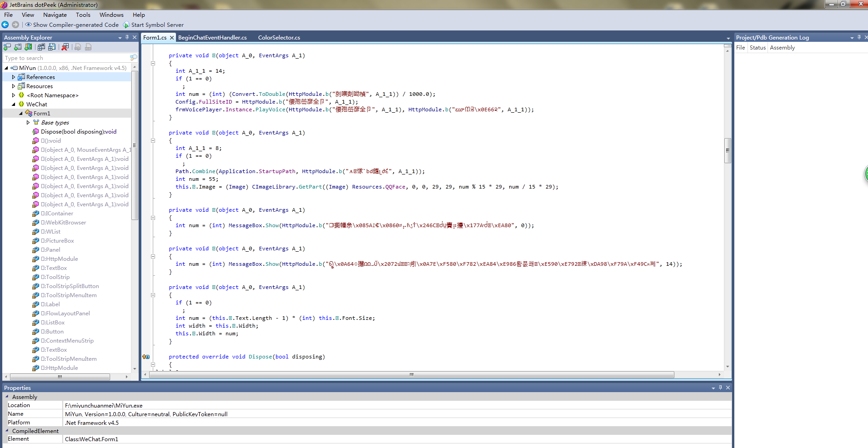Screen dimensions: 868x448
Task: Select the FlowLayoutPanel field in tree
Action: coord(65,313)
